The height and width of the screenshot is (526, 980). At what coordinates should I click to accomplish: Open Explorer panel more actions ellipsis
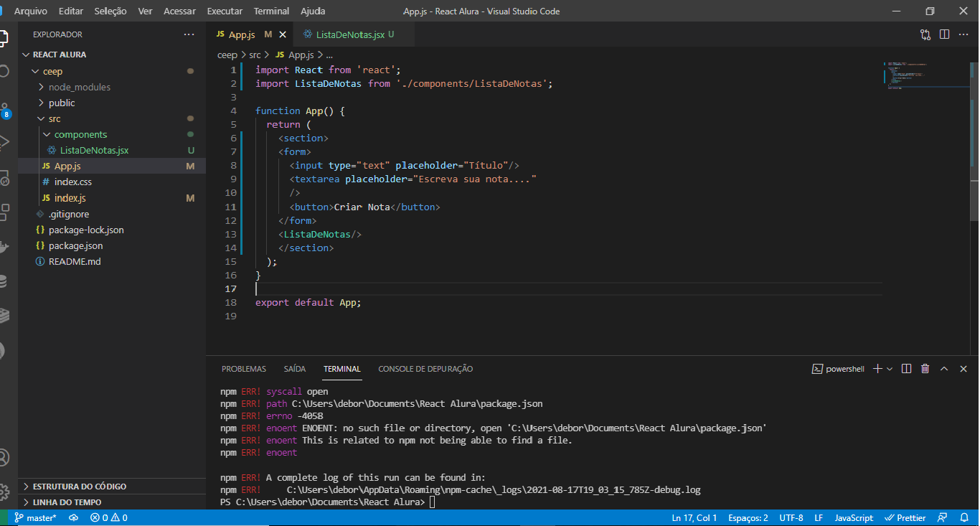point(189,34)
